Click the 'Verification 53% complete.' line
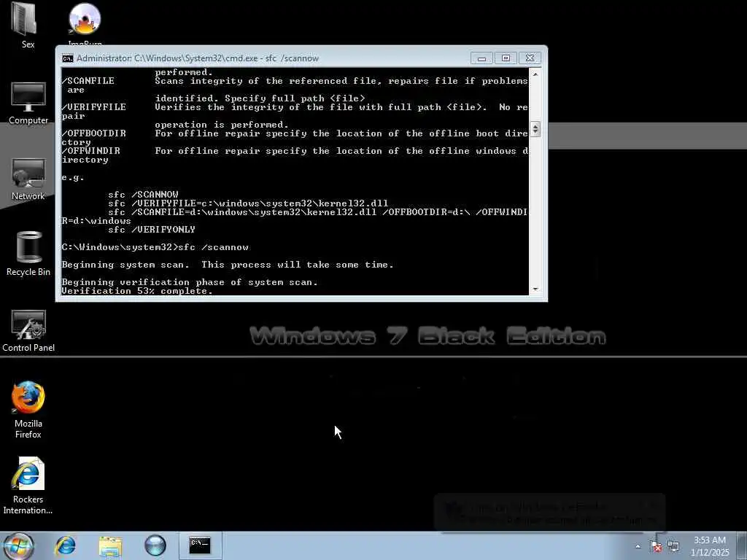747x560 pixels. click(x=137, y=291)
